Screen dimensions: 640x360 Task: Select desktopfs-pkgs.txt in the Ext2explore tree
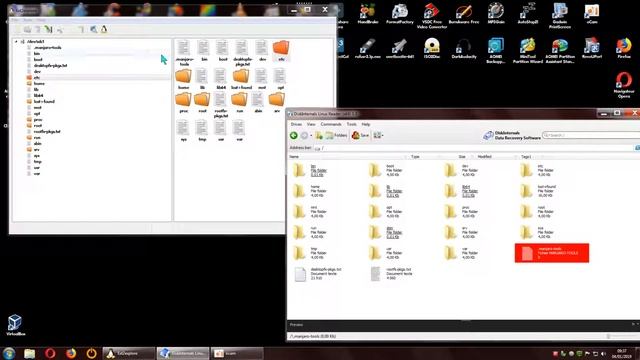(50, 65)
